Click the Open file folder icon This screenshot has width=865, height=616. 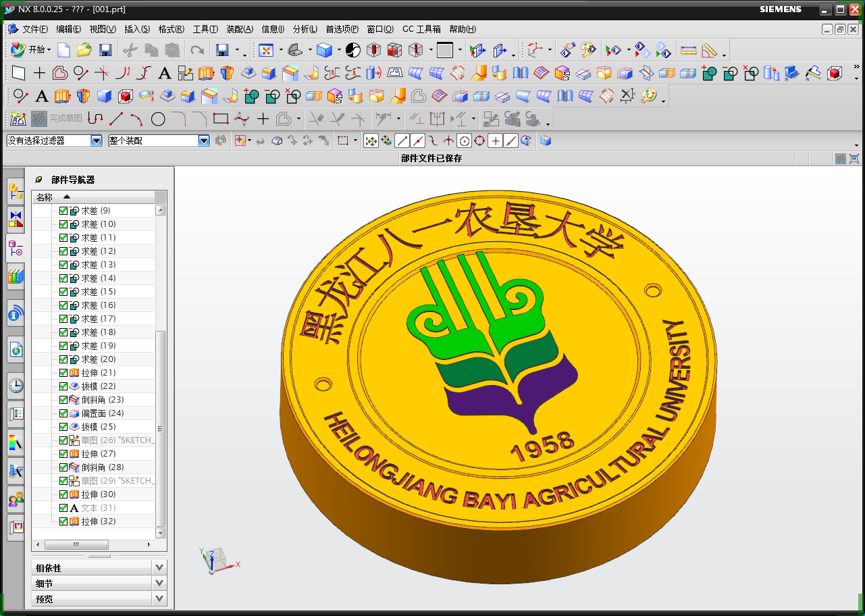click(84, 50)
